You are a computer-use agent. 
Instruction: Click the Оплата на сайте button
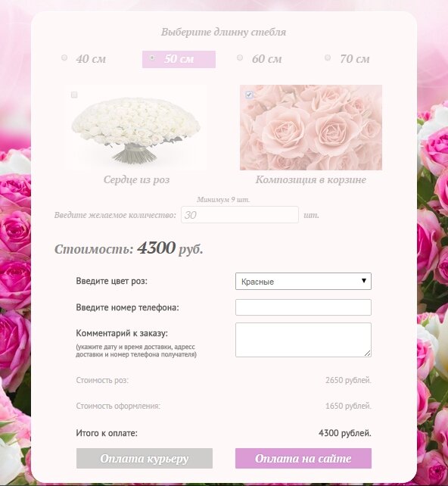[303, 458]
